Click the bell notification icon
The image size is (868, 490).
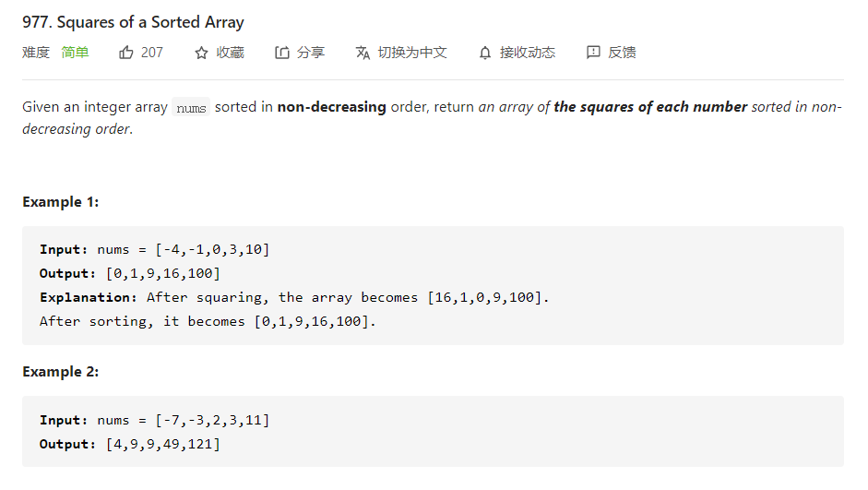tap(485, 53)
